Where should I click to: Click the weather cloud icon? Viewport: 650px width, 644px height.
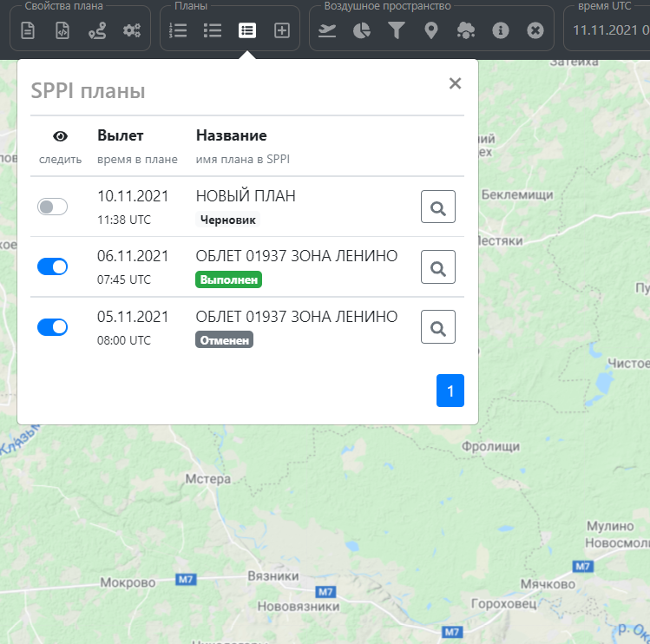click(466, 30)
